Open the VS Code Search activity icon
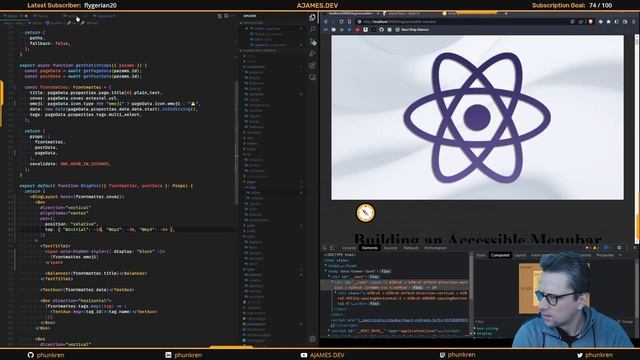Screen dimensions: 640x360 (312, 29)
